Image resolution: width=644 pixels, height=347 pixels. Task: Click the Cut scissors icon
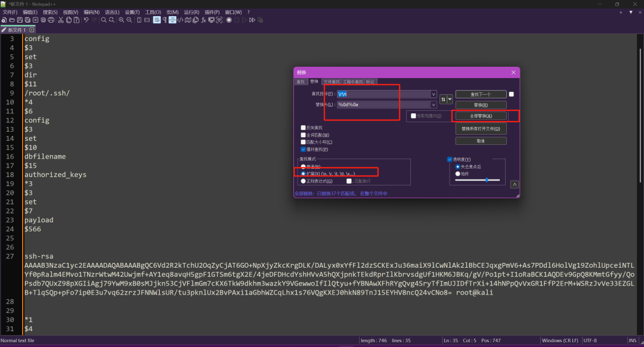[x=61, y=20]
